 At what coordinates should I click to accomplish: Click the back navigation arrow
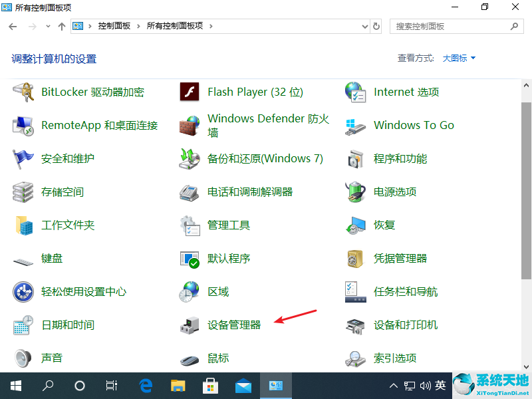click(x=13, y=26)
